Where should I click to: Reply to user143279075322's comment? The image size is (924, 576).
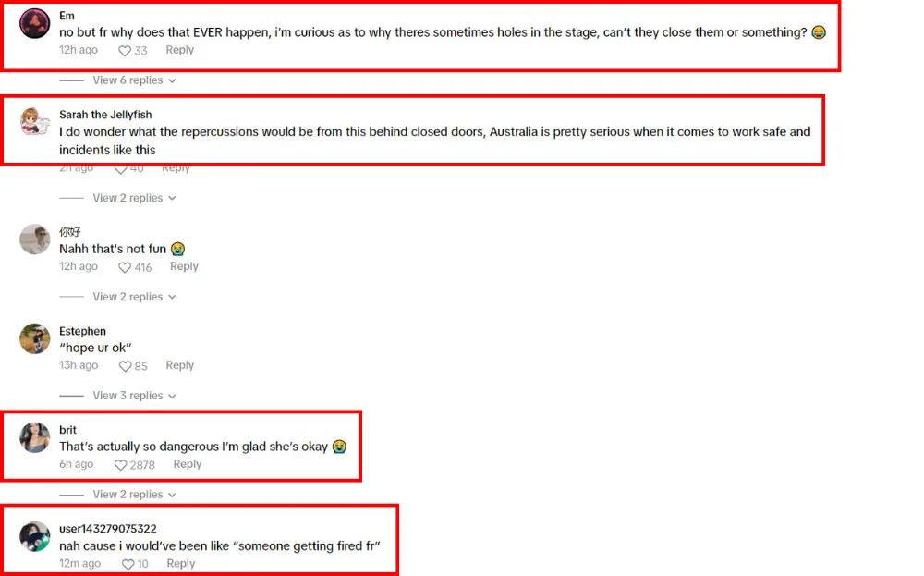click(x=181, y=564)
